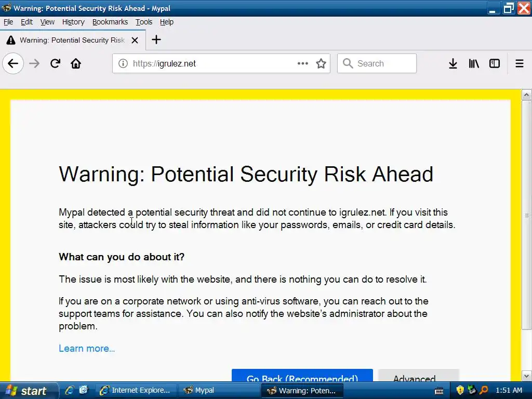Open the View menu
Viewport: 532px width, 399px height.
(x=47, y=22)
